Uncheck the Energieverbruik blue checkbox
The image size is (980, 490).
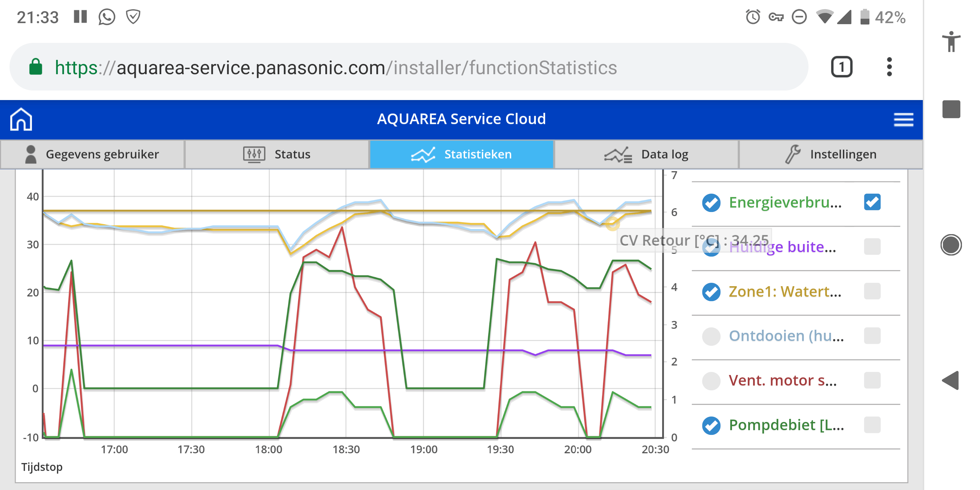tap(872, 202)
